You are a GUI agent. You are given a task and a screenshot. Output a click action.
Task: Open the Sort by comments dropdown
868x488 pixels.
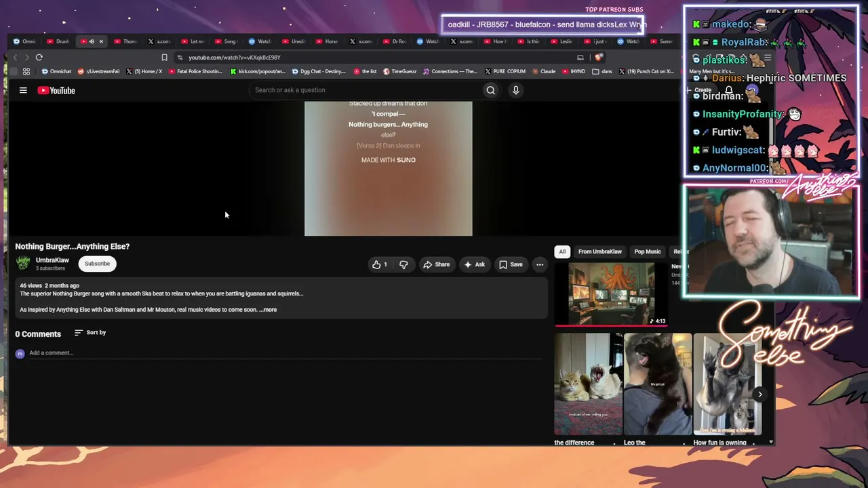(90, 333)
